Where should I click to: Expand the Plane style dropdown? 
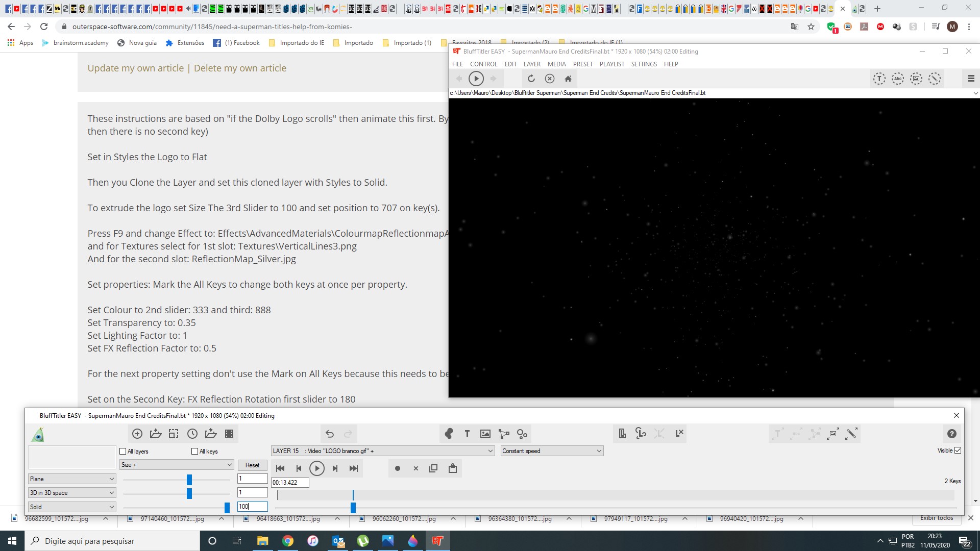click(x=72, y=479)
